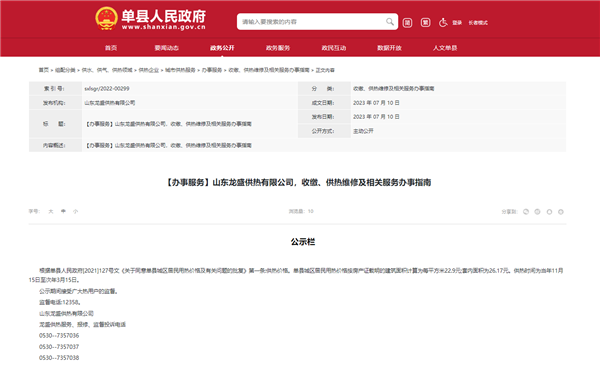Click the 内容概述 summary text

pyautogui.click(x=168, y=145)
